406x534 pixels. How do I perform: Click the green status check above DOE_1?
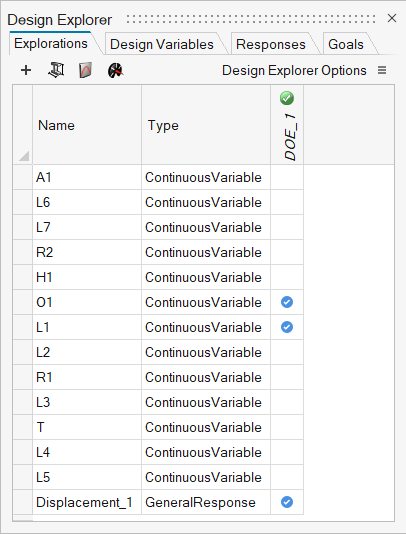[x=287, y=98]
